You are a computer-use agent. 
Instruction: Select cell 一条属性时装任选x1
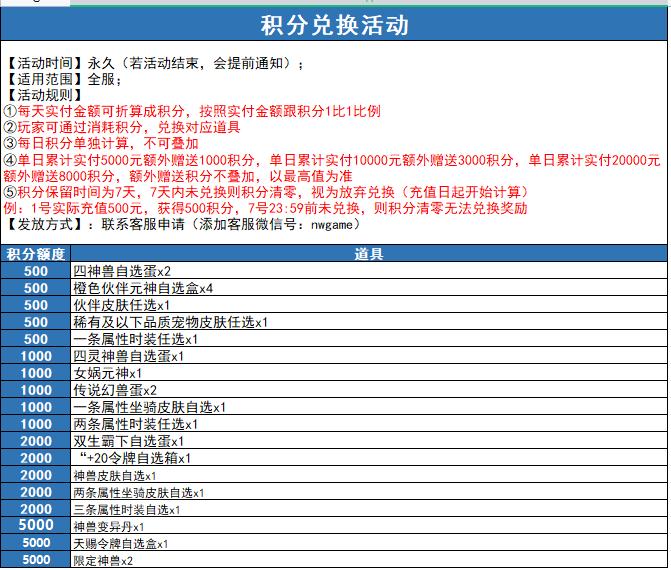pos(369,339)
